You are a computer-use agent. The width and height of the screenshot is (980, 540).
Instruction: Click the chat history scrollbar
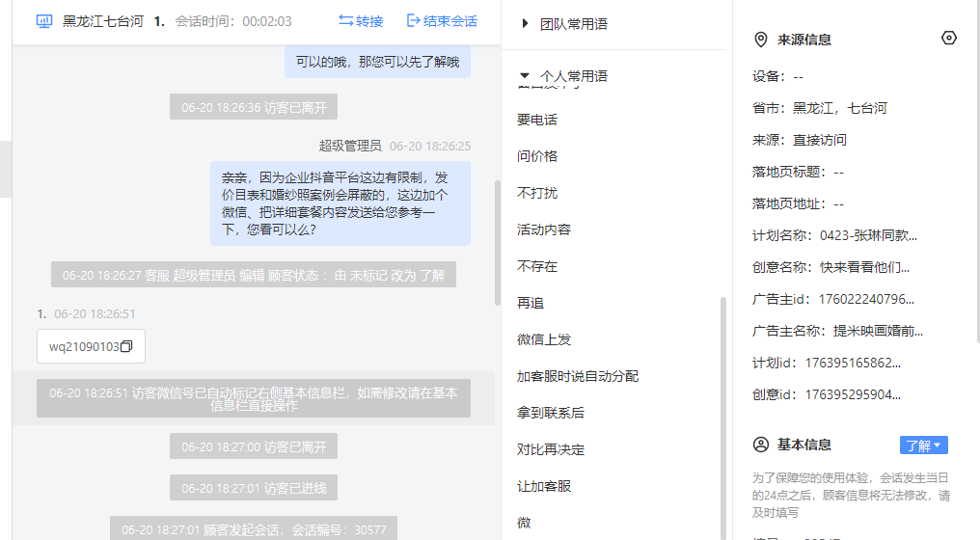click(x=498, y=242)
